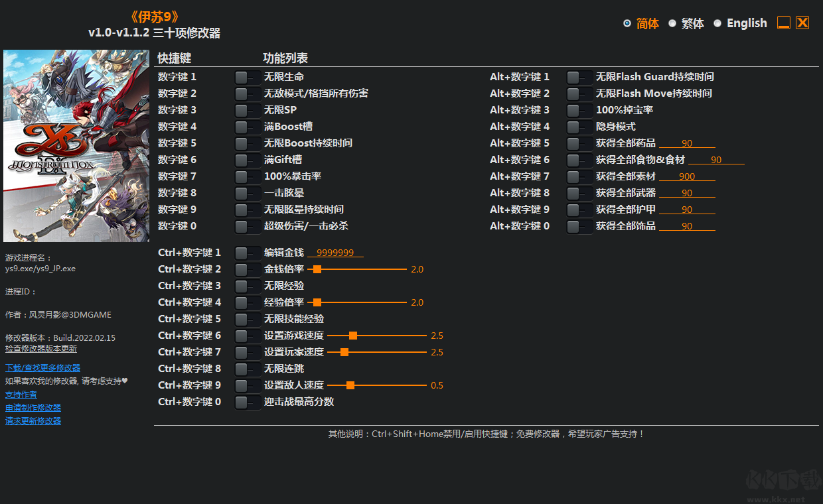Screen dimensions: 823x504
Task: Enable 获得全部药品 toggle
Action: click(x=579, y=144)
